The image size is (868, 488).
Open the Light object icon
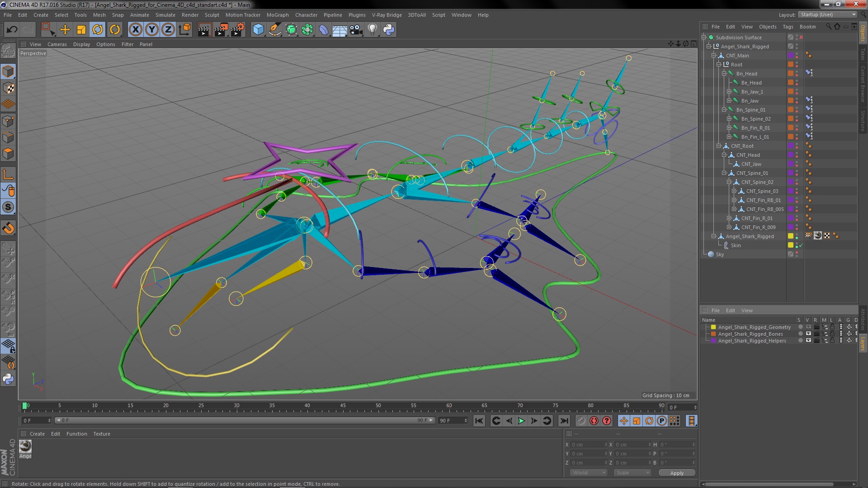pos(372,30)
